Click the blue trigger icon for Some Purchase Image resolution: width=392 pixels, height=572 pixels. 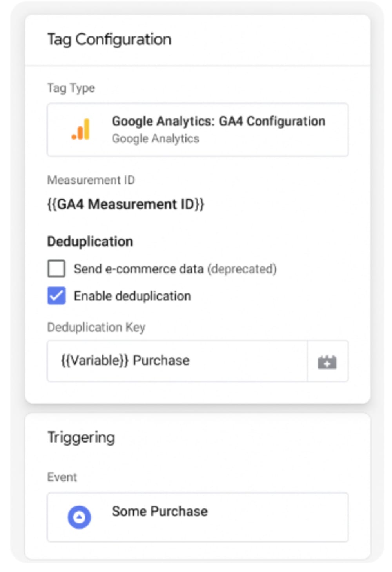(79, 517)
